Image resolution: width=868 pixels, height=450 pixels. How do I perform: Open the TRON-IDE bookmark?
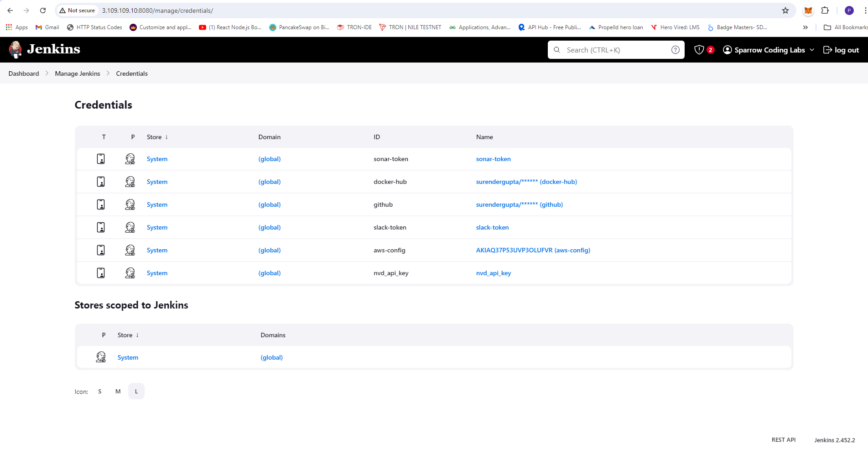pyautogui.click(x=354, y=27)
